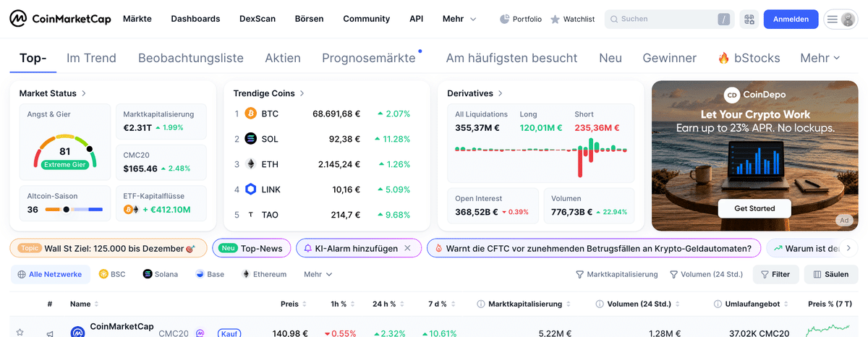Open the Marktkapitalisierung filter dropdown
Screen dimensions: 868x337
617,275
